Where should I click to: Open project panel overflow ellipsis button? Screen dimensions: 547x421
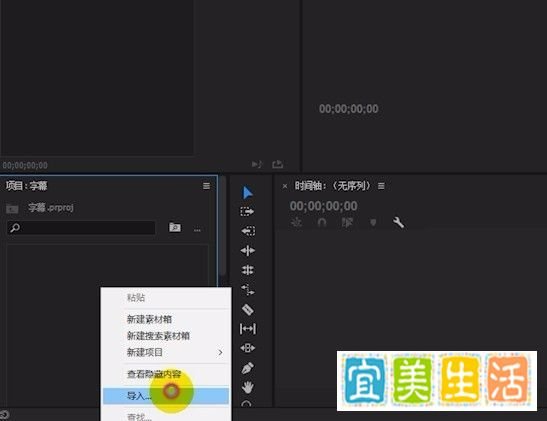(x=197, y=230)
